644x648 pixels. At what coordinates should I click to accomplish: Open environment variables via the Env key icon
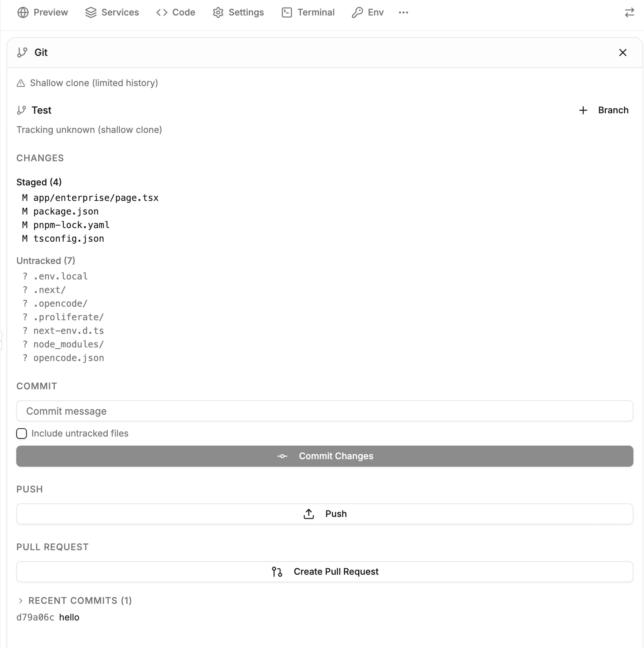pyautogui.click(x=357, y=12)
